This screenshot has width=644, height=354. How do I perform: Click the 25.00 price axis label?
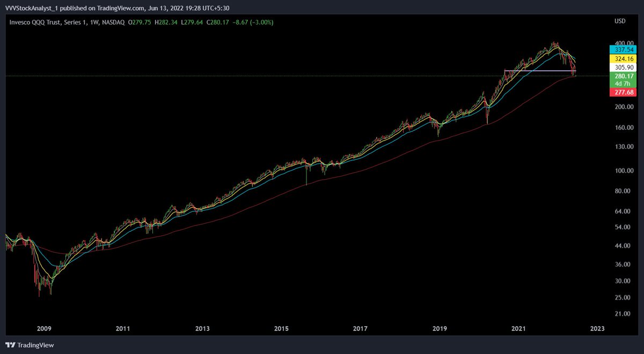coord(623,298)
